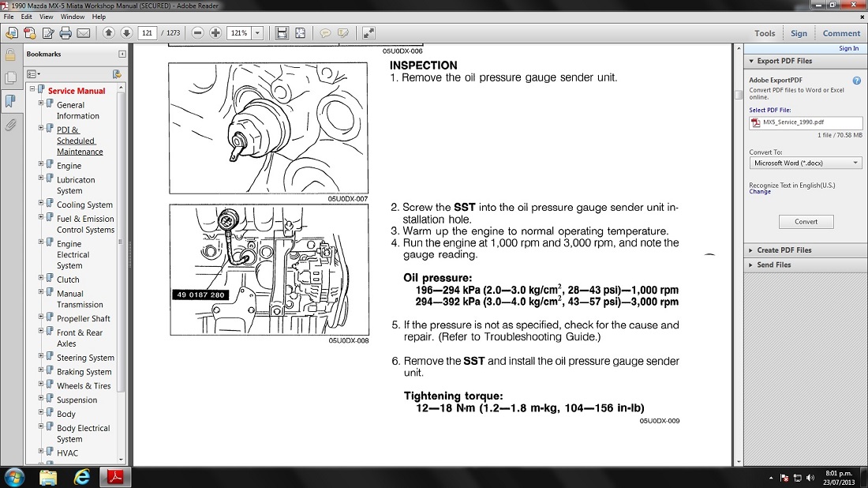This screenshot has height=488, width=868.
Task: Open the Comment pane
Action: [841, 33]
